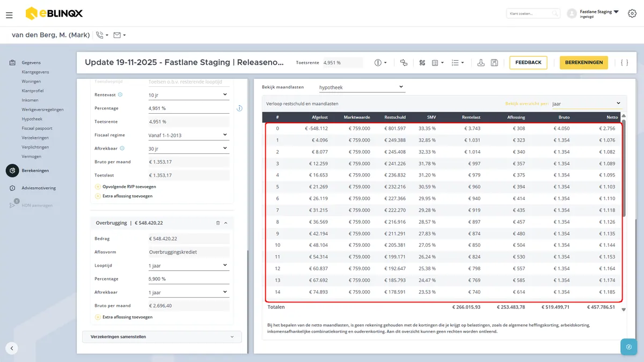644x362 pixels.
Task: Open the Rentevast 10 jr dropdown
Action: (x=188, y=95)
